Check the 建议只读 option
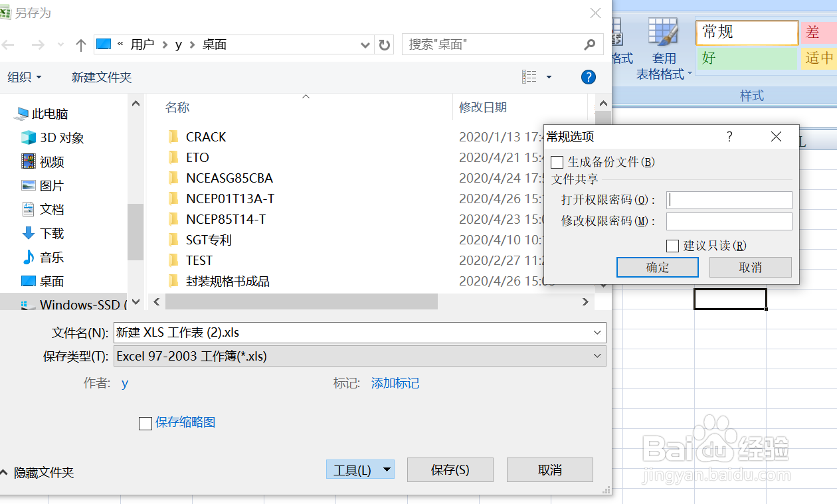Image resolution: width=837 pixels, height=504 pixels. pos(672,246)
